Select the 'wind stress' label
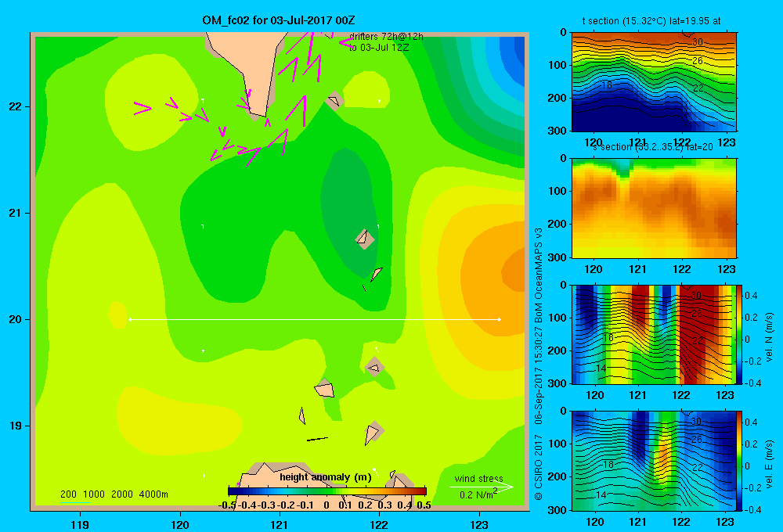783x532 pixels. (479, 478)
